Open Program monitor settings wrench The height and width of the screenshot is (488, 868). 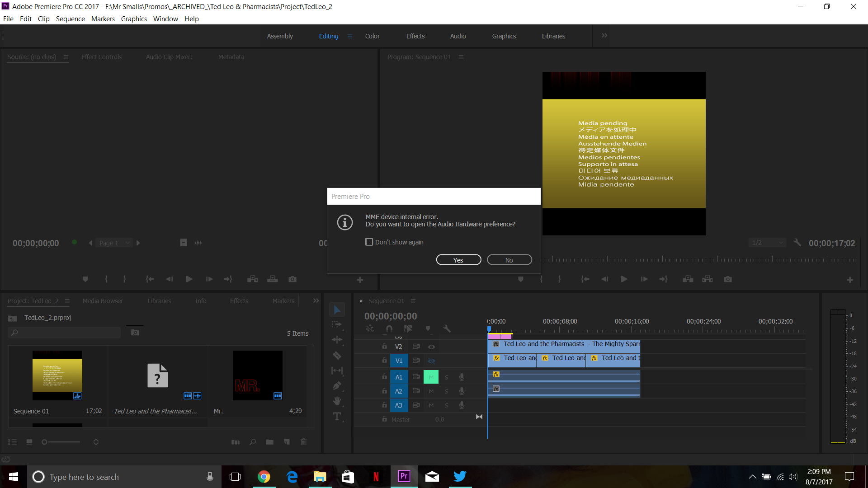point(797,243)
